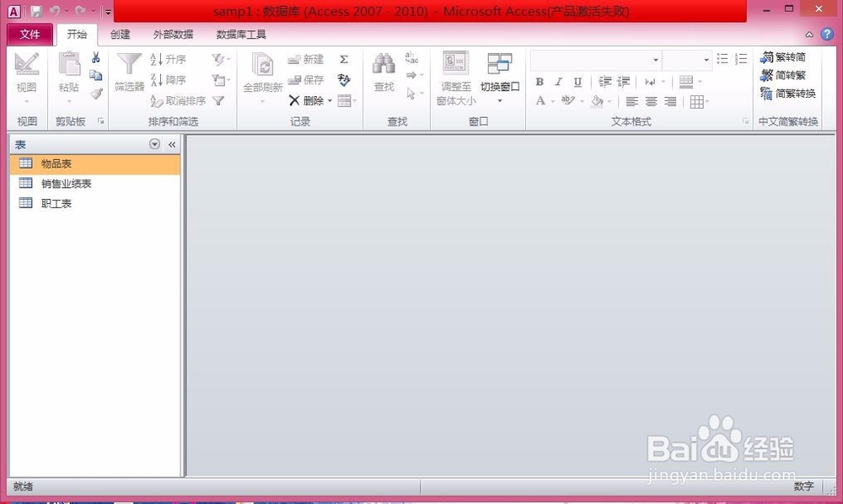The width and height of the screenshot is (843, 504).
Task: Toggle Bold formatting
Action: [540, 82]
